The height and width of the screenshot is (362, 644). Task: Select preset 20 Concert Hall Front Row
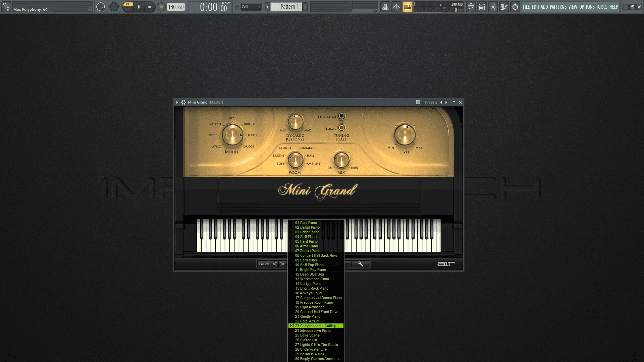pos(316,312)
